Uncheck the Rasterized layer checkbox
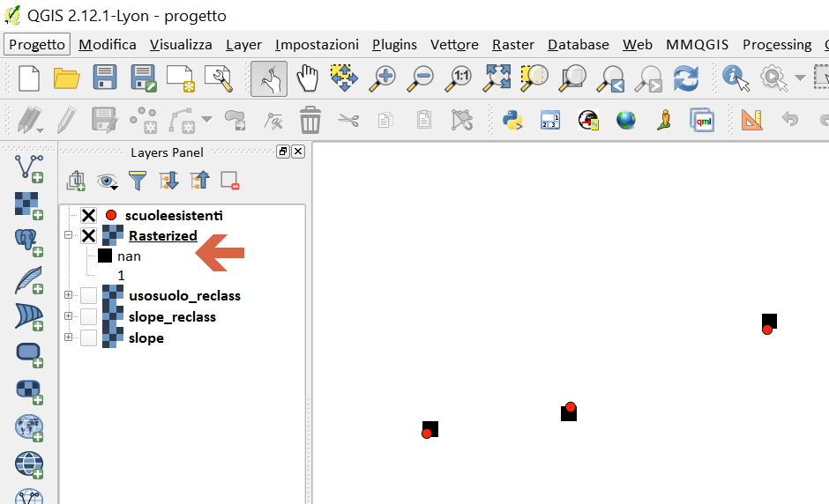Screen dimensions: 829x504 tap(88, 235)
